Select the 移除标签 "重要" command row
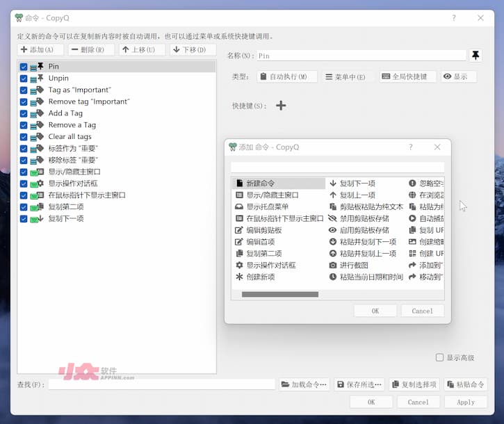This screenshot has height=424, width=504. click(x=117, y=160)
